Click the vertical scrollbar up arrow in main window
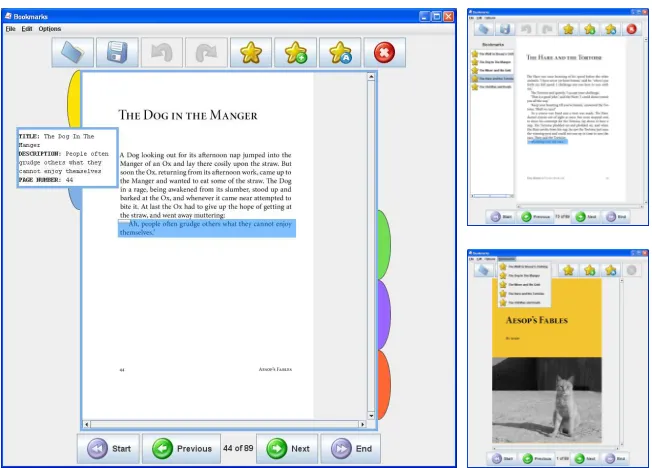 click(x=371, y=77)
